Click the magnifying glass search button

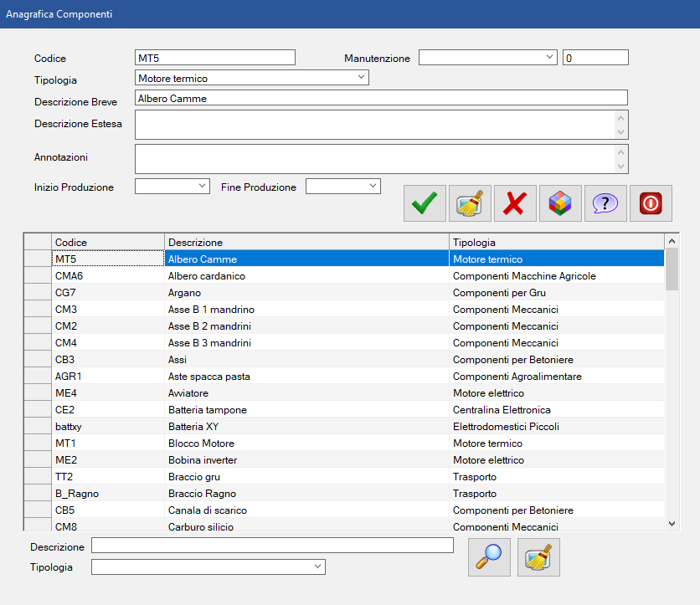[489, 558]
